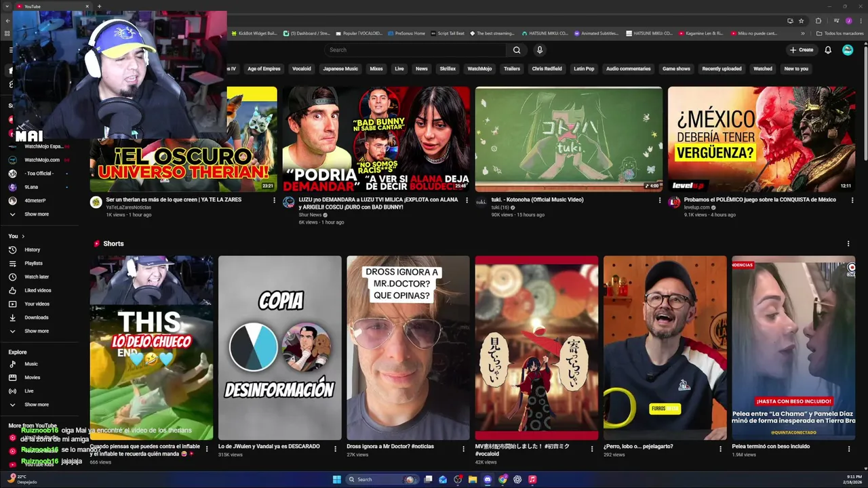Select the Recently uploaded filter chip

(722, 68)
